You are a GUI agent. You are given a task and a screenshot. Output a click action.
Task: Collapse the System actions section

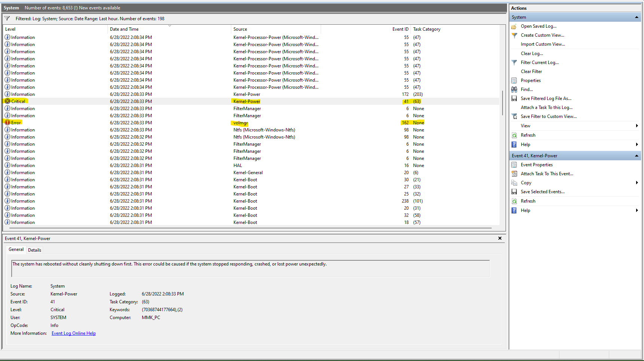pyautogui.click(x=637, y=17)
